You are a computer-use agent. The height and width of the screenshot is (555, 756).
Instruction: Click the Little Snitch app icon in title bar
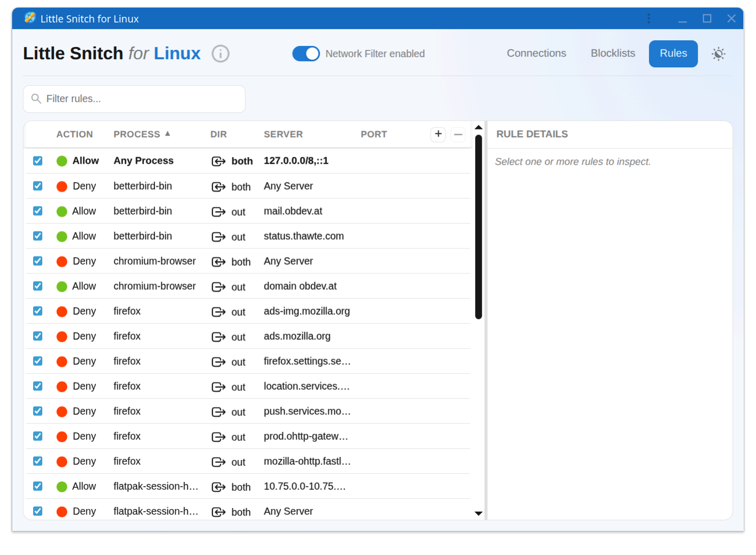(x=30, y=18)
